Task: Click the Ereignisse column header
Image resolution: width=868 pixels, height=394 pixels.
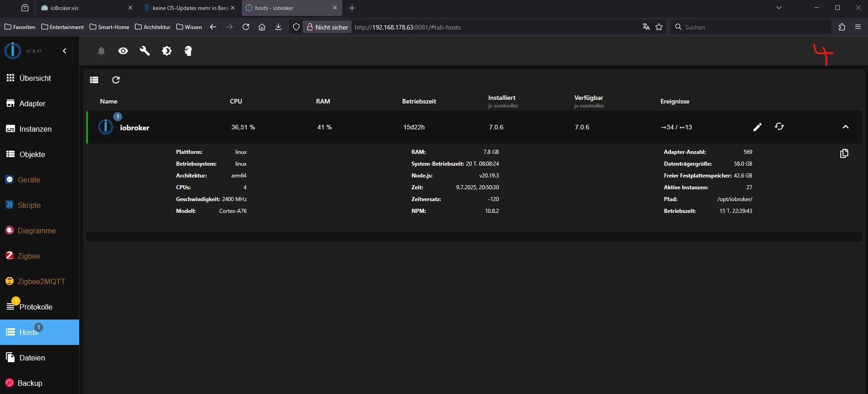Action: (675, 101)
